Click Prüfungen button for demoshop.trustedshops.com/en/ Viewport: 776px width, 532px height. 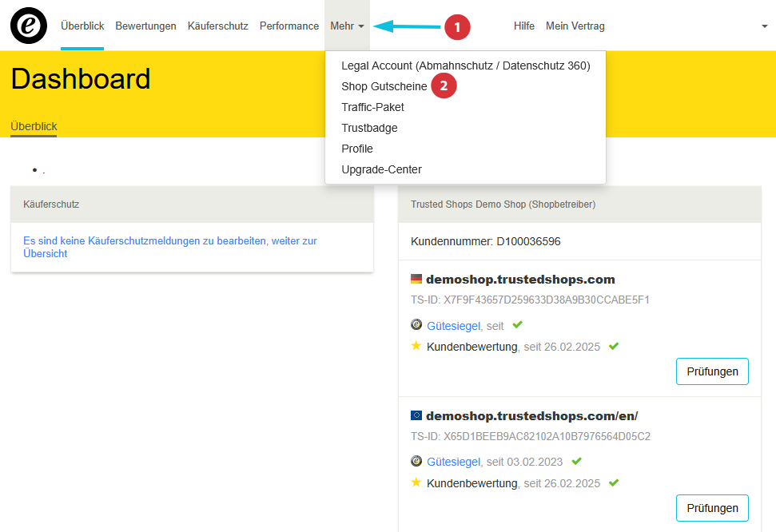coord(712,508)
